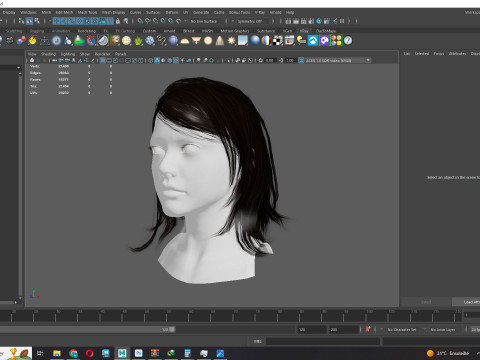
Task: Click the sun light shelf icon
Action: point(231,41)
